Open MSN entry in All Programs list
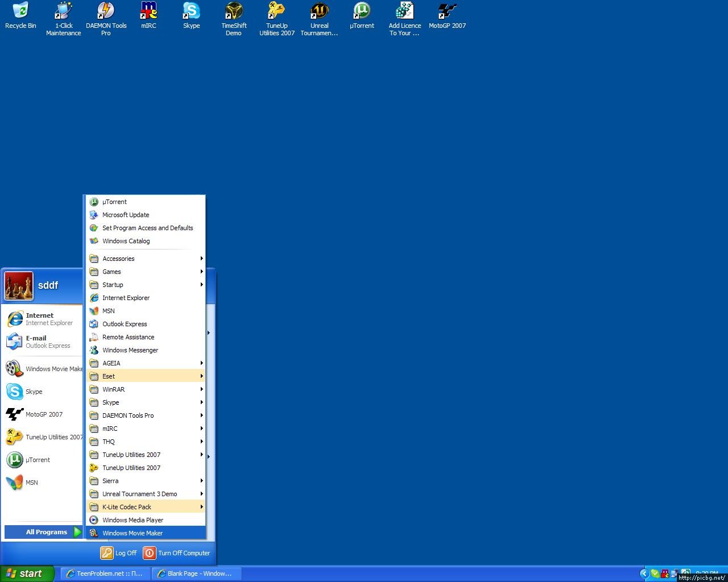 coord(146,311)
